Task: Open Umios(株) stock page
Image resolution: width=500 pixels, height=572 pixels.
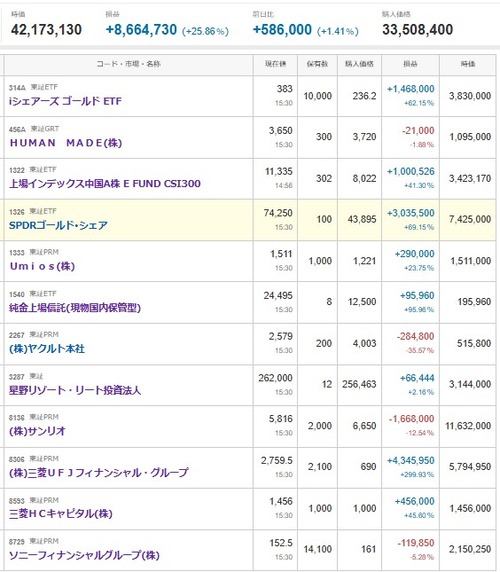Action: 42,266
